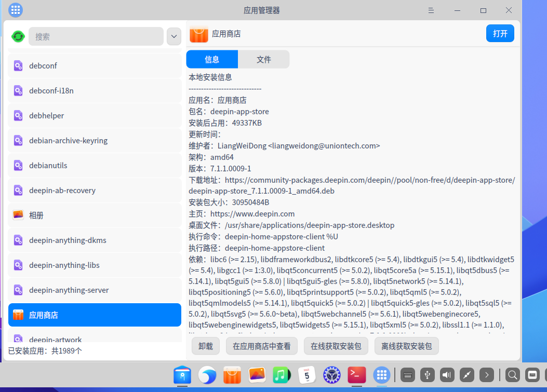Screen dimensions: 547x392
Task: Click the 版本: 7.1.1.0009-1 line
Action: (x=220, y=169)
